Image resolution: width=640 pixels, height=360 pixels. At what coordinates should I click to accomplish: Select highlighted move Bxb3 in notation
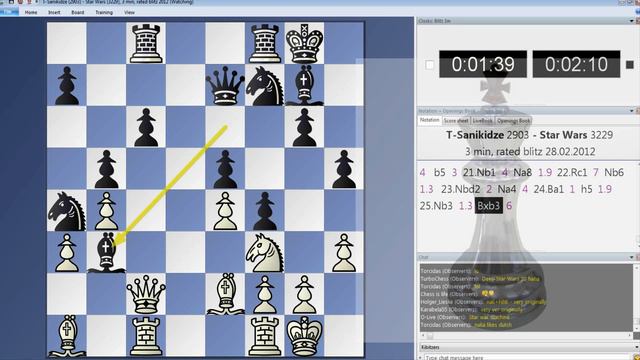tap(489, 206)
